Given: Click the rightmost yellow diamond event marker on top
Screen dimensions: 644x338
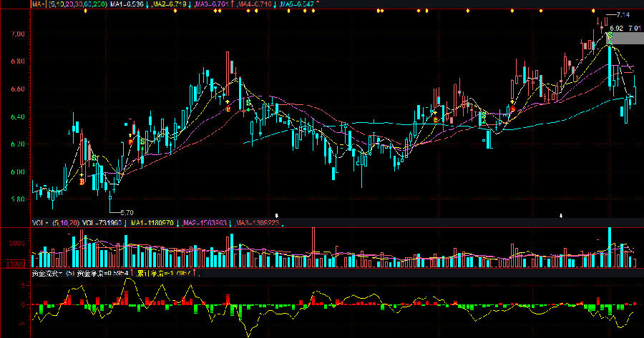Looking at the screenshot, I should pos(593,12).
